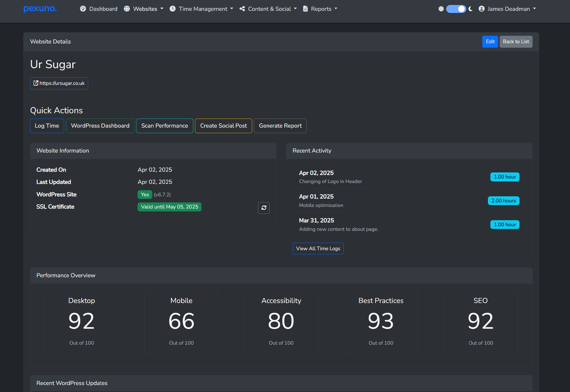The width and height of the screenshot is (570, 392).
Task: Click Generate Report button
Action: 280,126
